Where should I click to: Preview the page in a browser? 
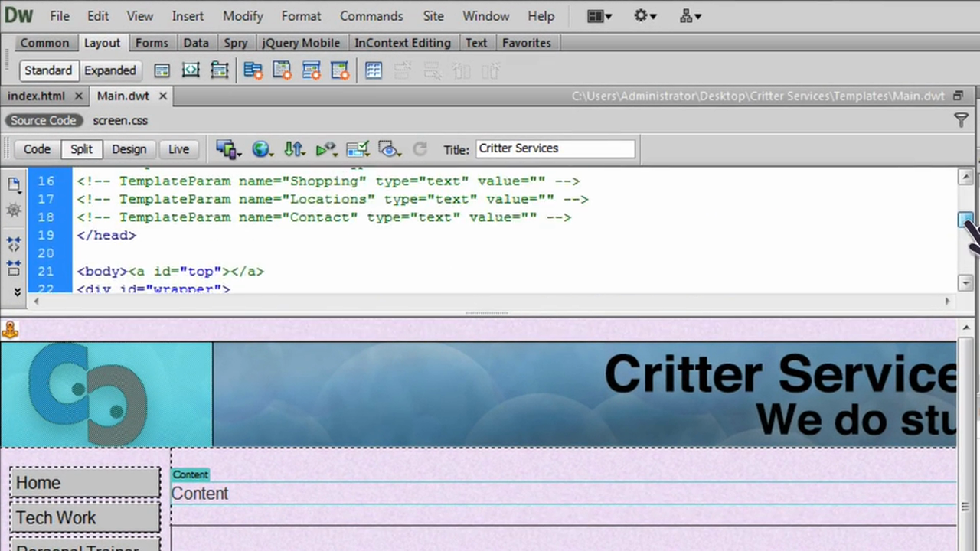click(261, 148)
